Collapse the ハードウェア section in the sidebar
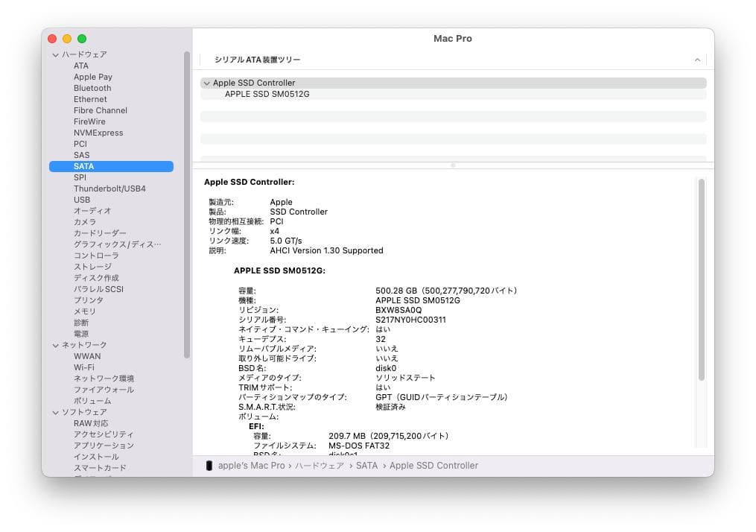The width and height of the screenshot is (756, 532). click(55, 54)
